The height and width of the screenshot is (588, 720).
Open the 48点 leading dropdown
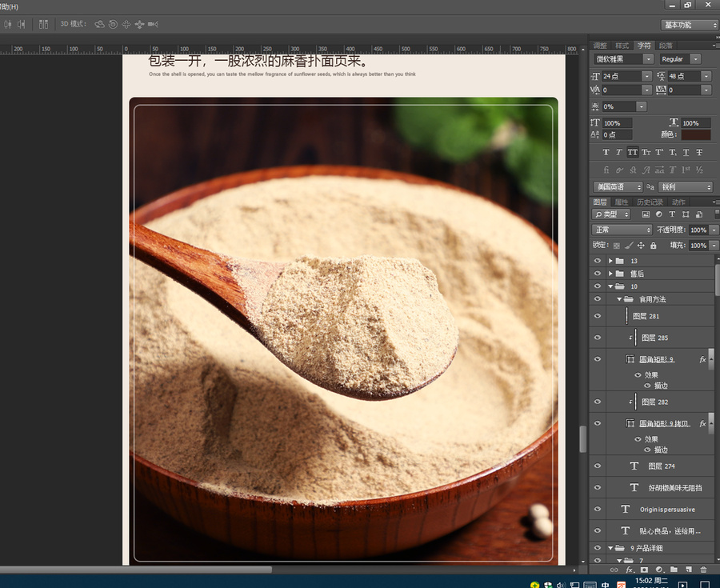706,76
